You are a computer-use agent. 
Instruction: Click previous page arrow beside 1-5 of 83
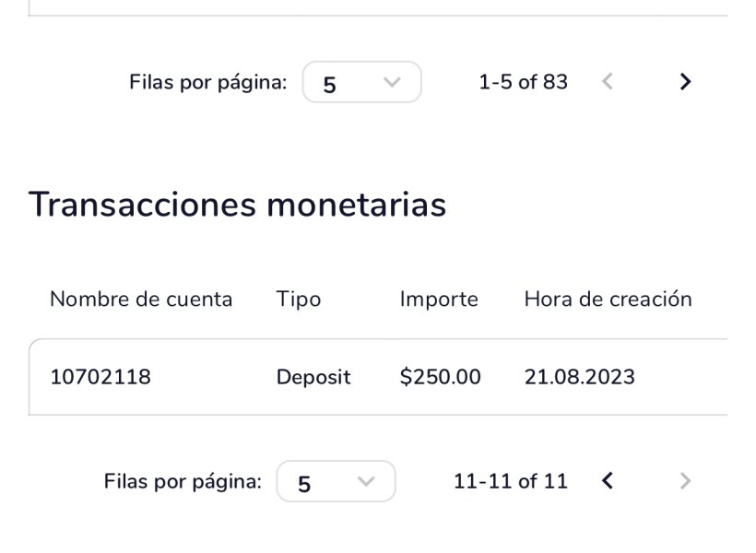point(607,82)
